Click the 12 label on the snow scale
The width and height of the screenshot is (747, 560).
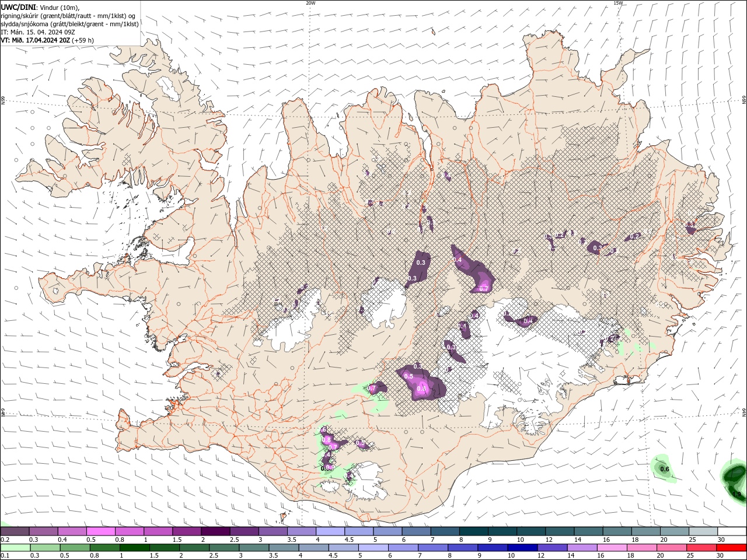click(x=549, y=540)
